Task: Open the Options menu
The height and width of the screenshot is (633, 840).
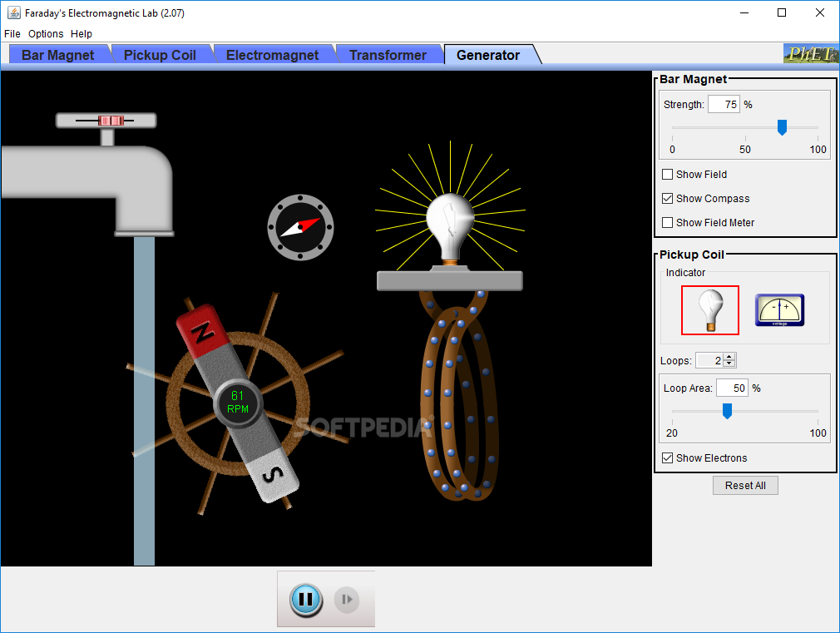Action: (x=46, y=34)
